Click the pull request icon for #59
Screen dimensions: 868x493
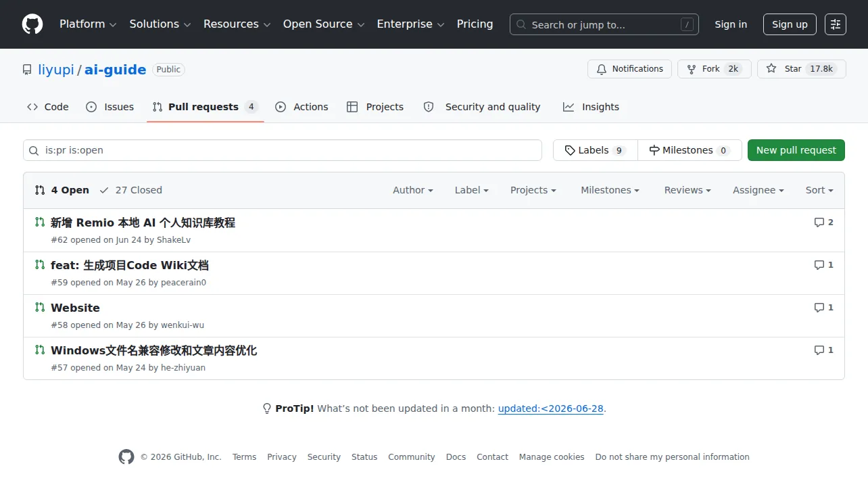tap(40, 264)
